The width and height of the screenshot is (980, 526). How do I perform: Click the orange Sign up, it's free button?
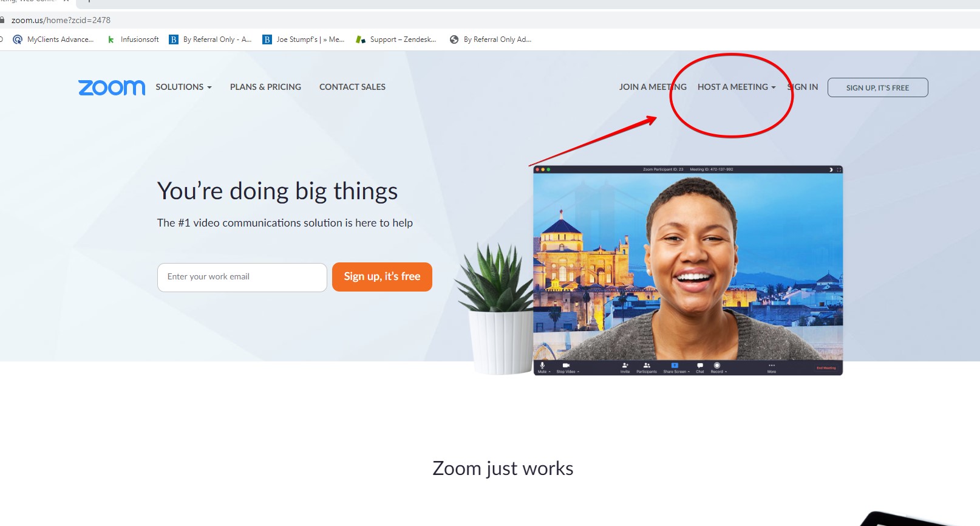click(382, 277)
